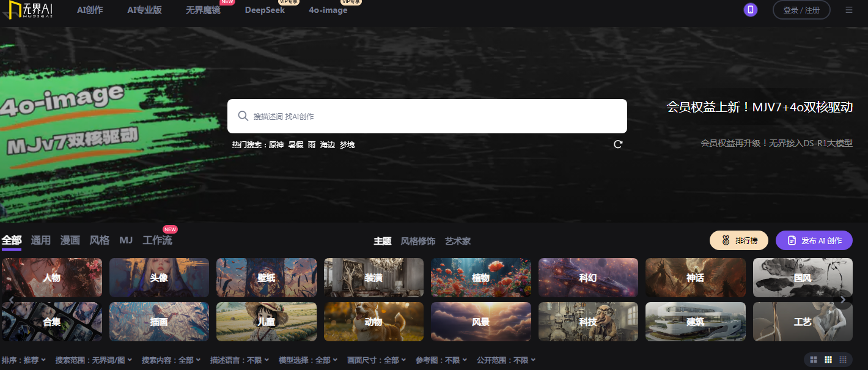Screen dimensions: 868x370
Task: Click the 登录 / 注册 button
Action: coord(801,10)
